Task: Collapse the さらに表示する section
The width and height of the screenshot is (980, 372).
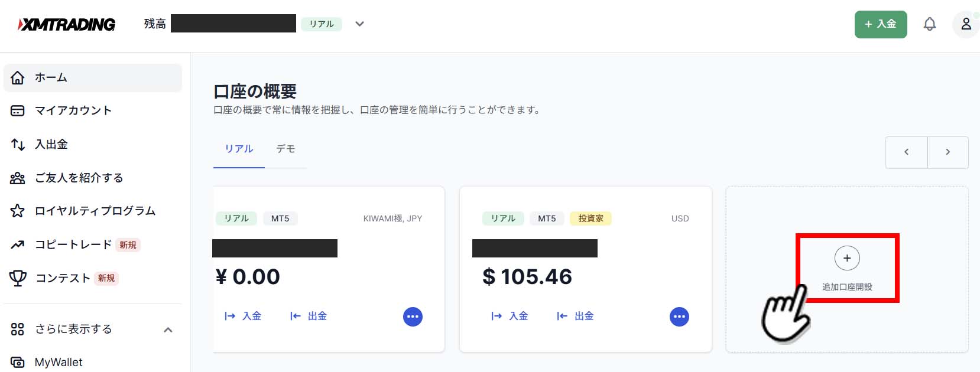Action: click(x=168, y=329)
